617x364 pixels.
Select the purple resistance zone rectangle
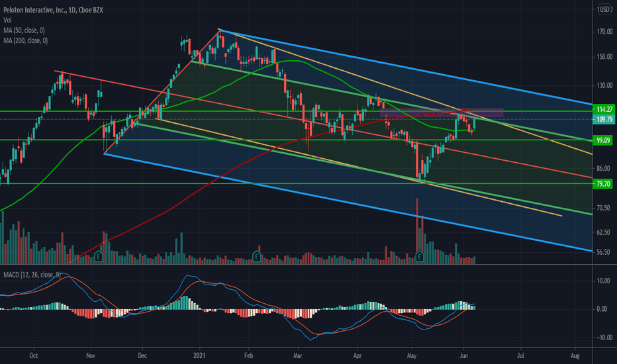tap(442, 113)
